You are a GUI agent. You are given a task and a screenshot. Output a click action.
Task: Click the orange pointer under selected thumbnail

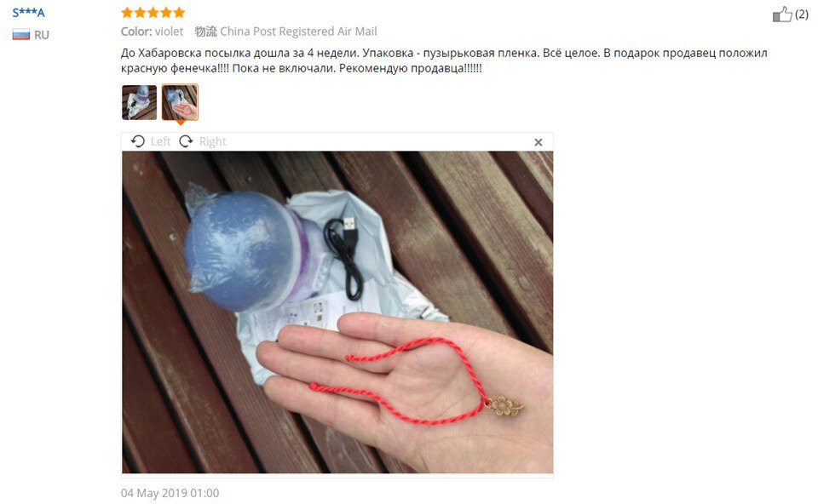pyautogui.click(x=180, y=123)
